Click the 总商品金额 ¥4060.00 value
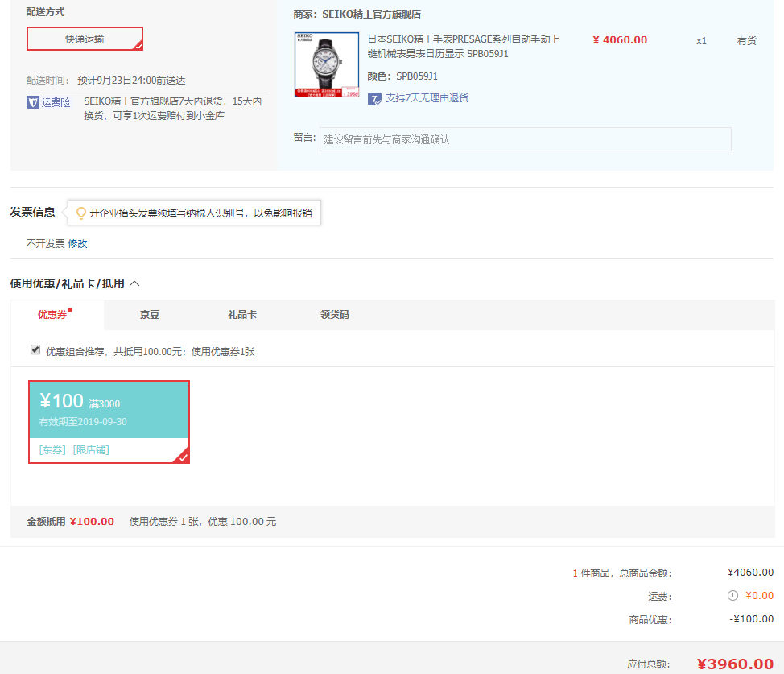784x674 pixels. [750, 572]
